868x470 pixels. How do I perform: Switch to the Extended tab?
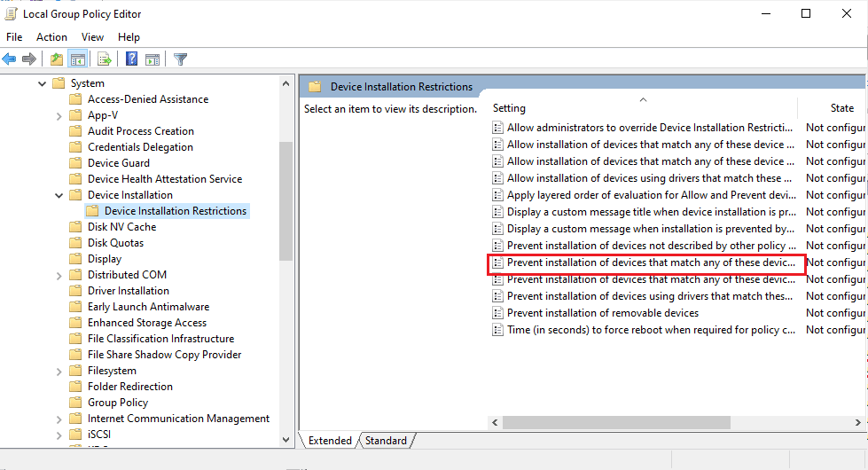point(330,441)
